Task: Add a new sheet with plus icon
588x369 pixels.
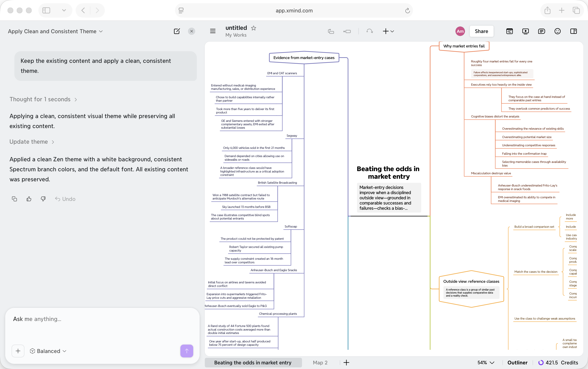Action: pyautogui.click(x=346, y=363)
